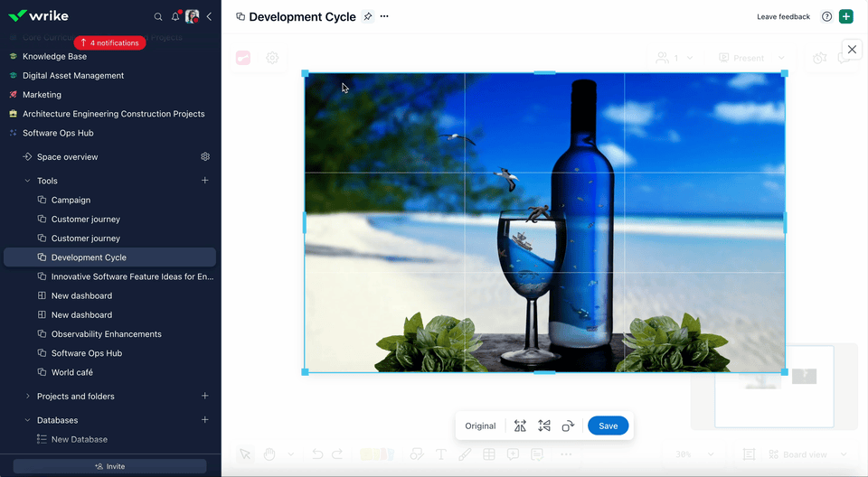Undo the last whiteboard action
The image size is (868, 477).
pos(317,454)
